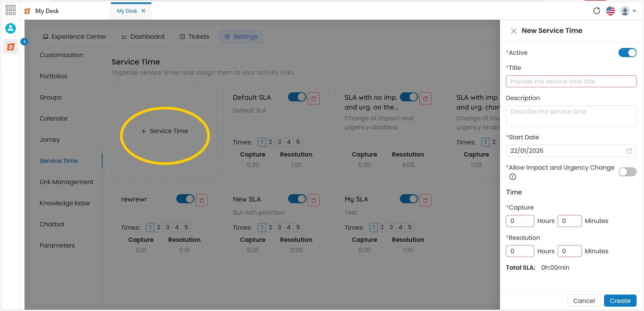644x311 pixels.
Task: Click the blue user profile sidebar icon
Action: point(10,28)
